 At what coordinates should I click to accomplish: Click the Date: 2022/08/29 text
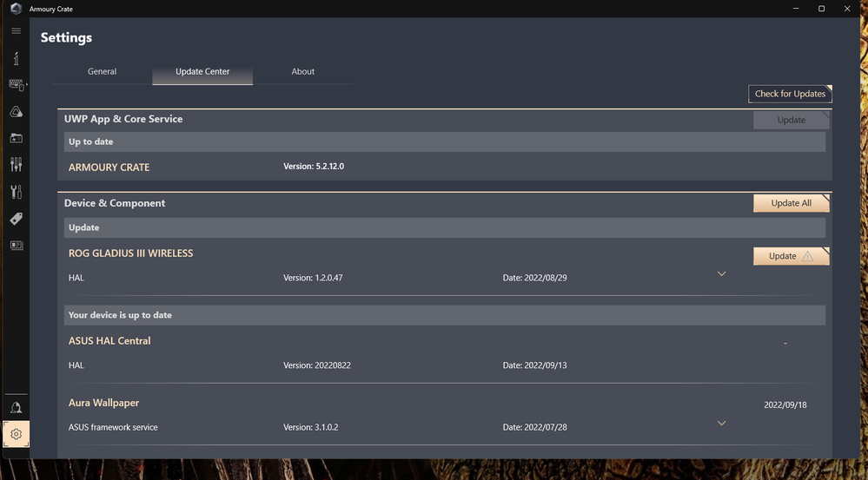coord(534,278)
